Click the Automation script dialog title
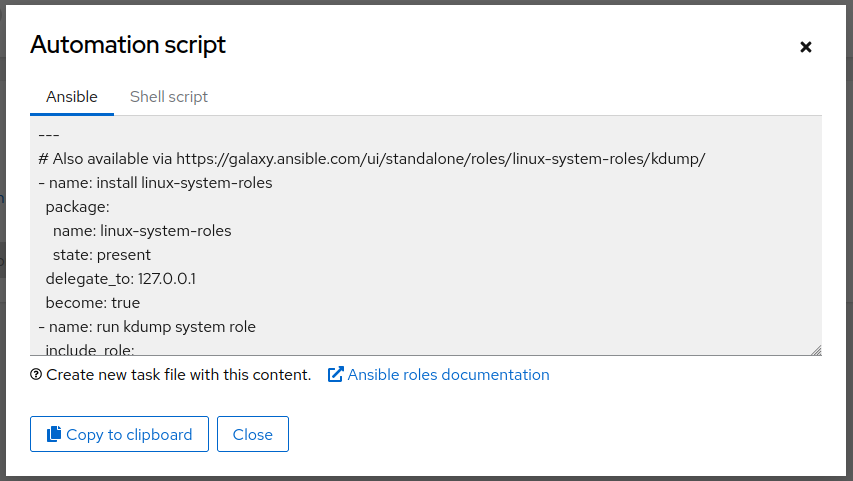The width and height of the screenshot is (853, 481). pos(128,45)
